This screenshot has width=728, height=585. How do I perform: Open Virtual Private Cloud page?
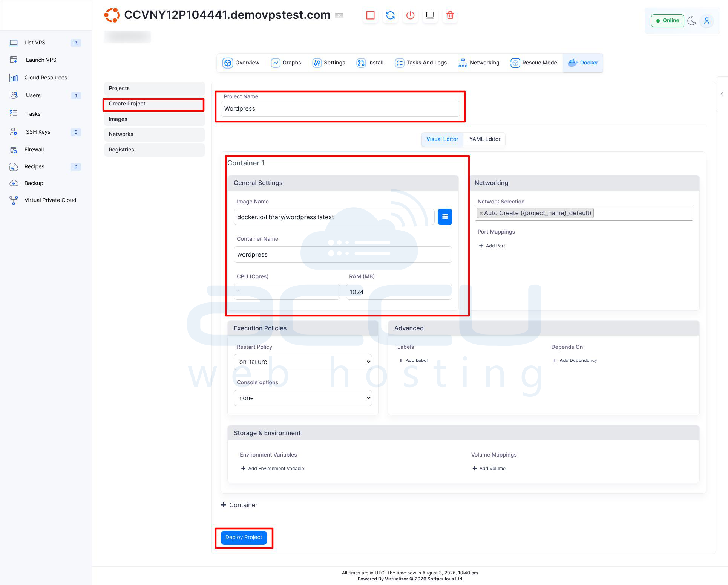pyautogui.click(x=50, y=200)
